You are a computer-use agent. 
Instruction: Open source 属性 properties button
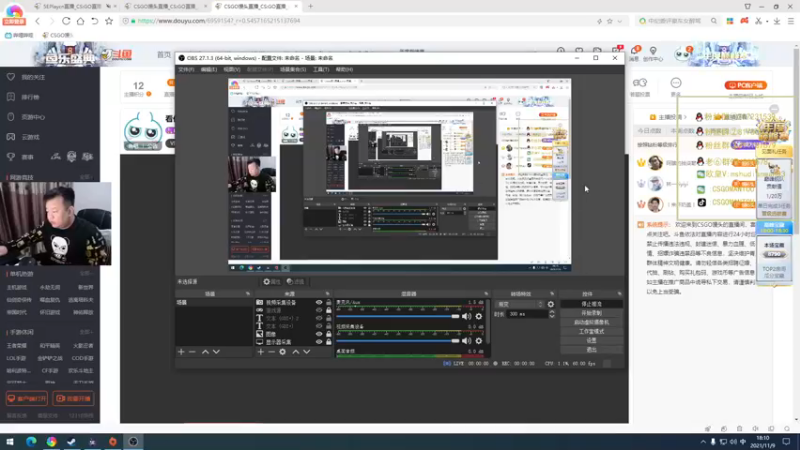click(272, 282)
